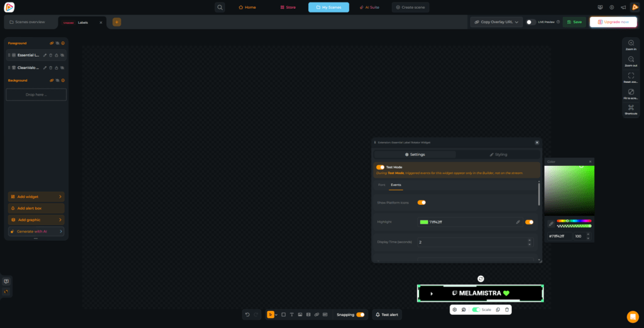The width and height of the screenshot is (644, 328).
Task: Click the Zoom in icon
Action: 631,43
